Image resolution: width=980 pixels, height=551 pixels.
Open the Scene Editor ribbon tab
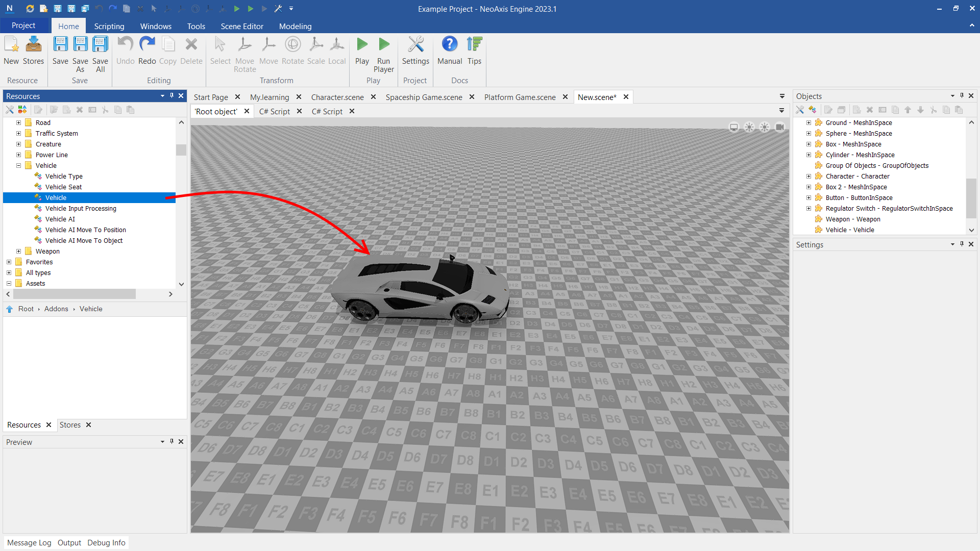[242, 26]
